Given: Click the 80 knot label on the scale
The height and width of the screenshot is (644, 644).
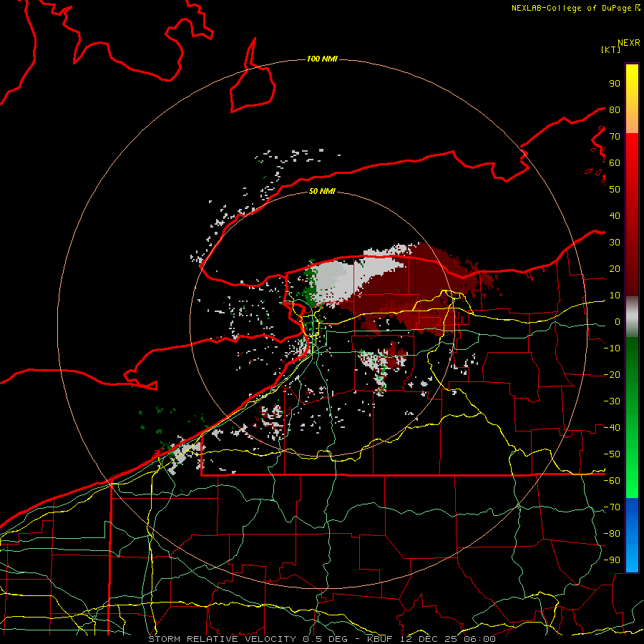Looking at the screenshot, I should (x=615, y=109).
